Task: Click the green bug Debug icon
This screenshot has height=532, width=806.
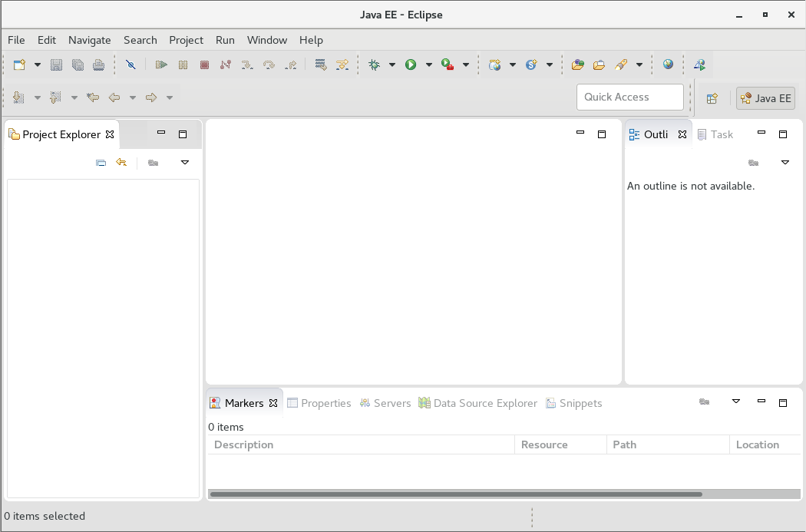Action: [375, 64]
